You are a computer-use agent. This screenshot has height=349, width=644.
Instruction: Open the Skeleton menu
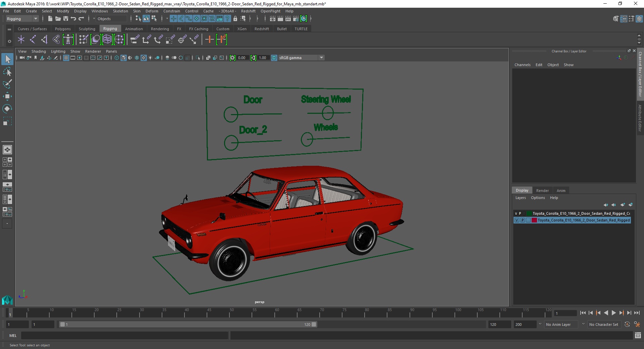coord(120,11)
